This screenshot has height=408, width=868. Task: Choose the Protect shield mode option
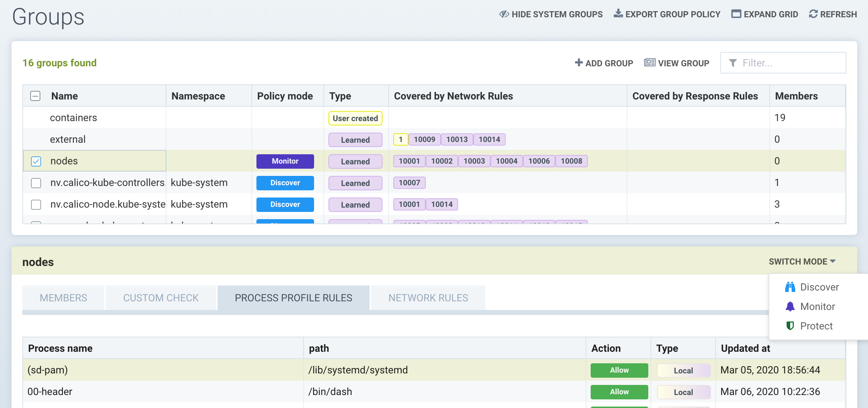[809, 326]
